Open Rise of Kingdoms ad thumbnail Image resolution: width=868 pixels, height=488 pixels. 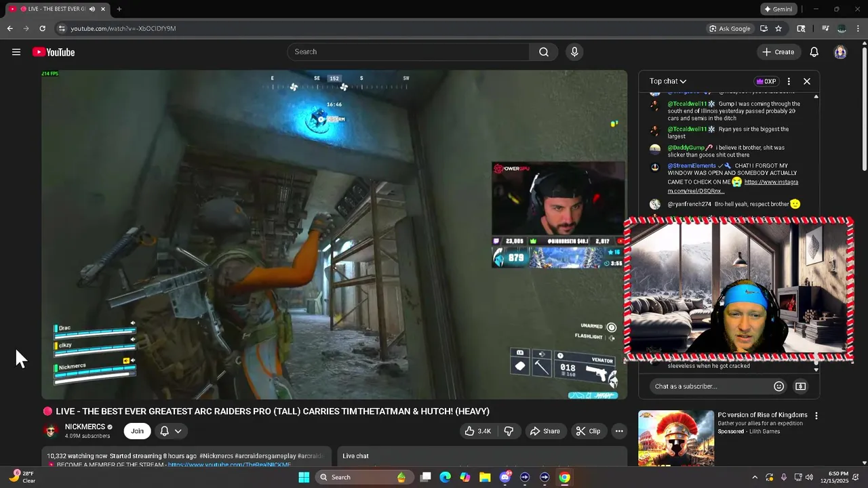point(676,438)
